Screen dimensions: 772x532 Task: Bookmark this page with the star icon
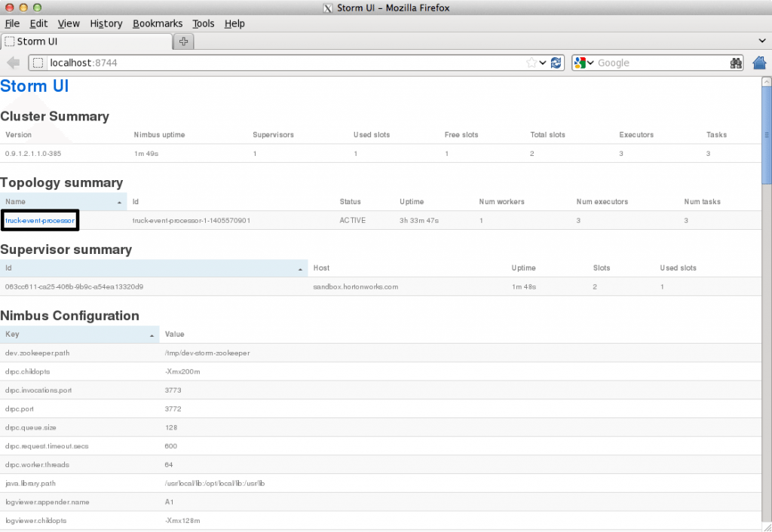pos(532,63)
